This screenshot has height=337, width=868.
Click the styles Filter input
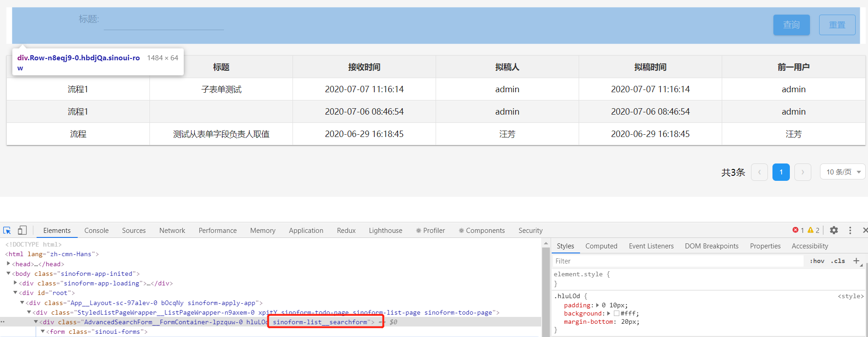678,261
